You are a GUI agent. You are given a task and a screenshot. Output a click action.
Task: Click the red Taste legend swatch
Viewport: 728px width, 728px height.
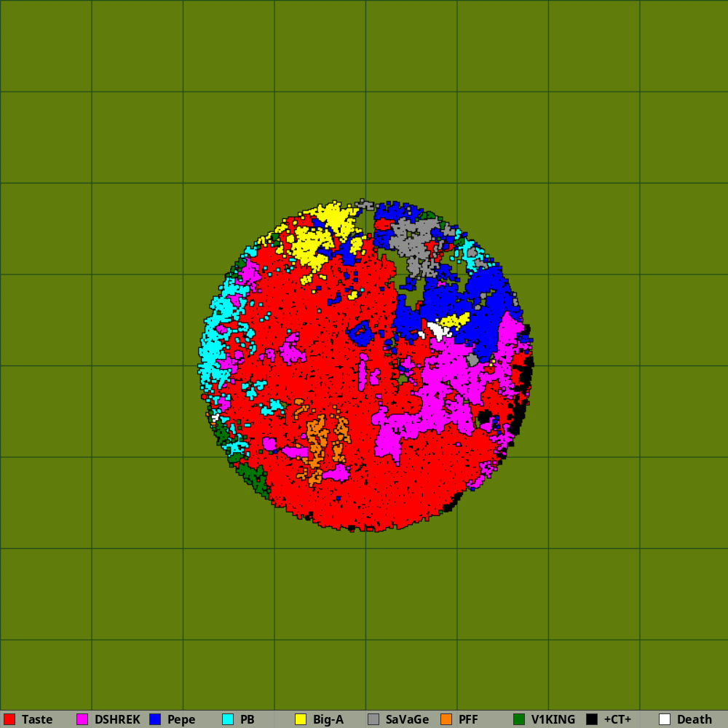click(9, 719)
